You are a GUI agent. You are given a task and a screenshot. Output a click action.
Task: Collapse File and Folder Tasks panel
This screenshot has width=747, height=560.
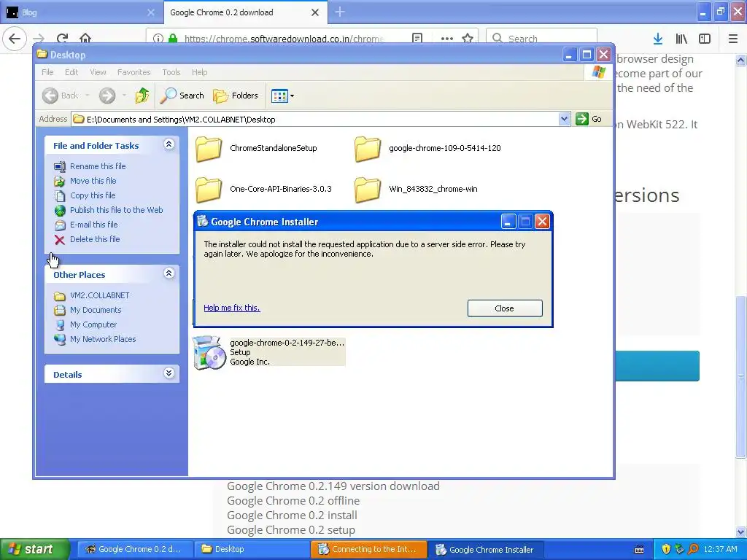point(169,144)
